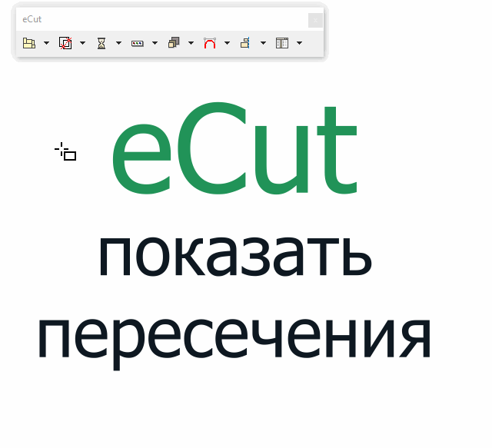Image resolution: width=492 pixels, height=448 pixels.
Task: Click the align objects to blue line icon
Action: (x=245, y=43)
